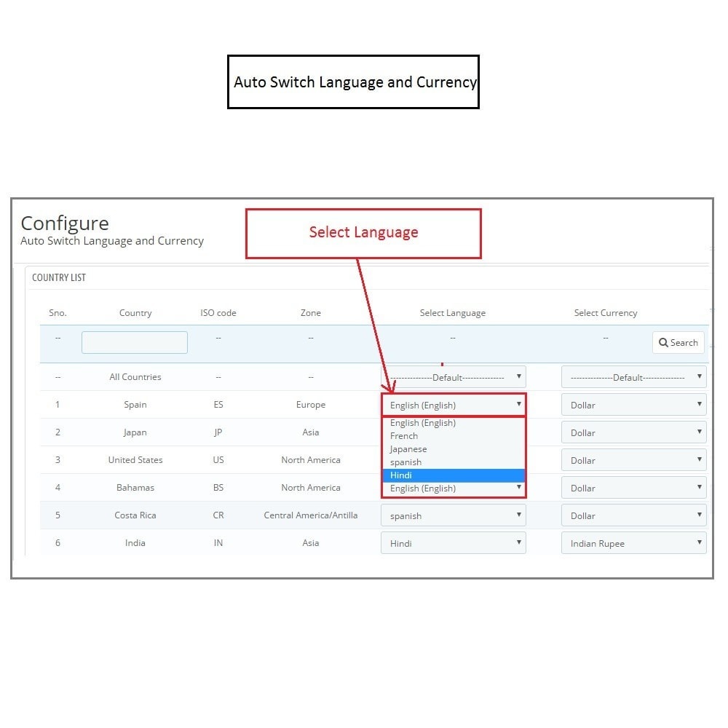The width and height of the screenshot is (728, 728).
Task: Click the Central America/Antilla zone cell
Action: tap(311, 515)
